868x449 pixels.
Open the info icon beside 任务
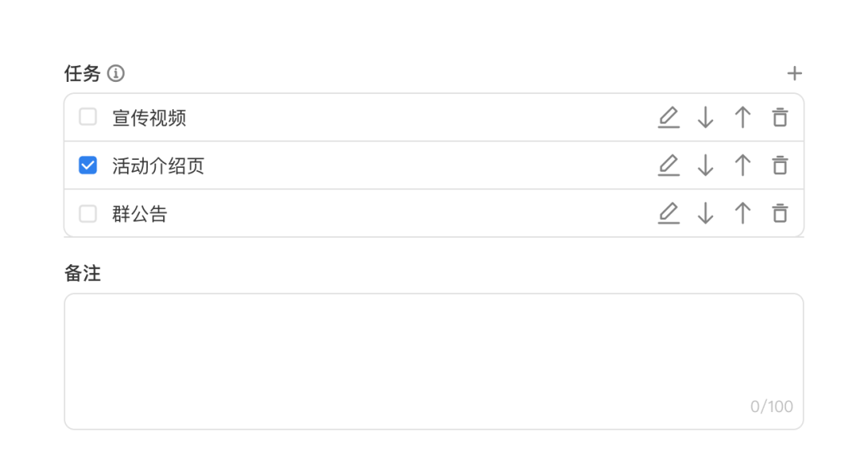(x=116, y=73)
